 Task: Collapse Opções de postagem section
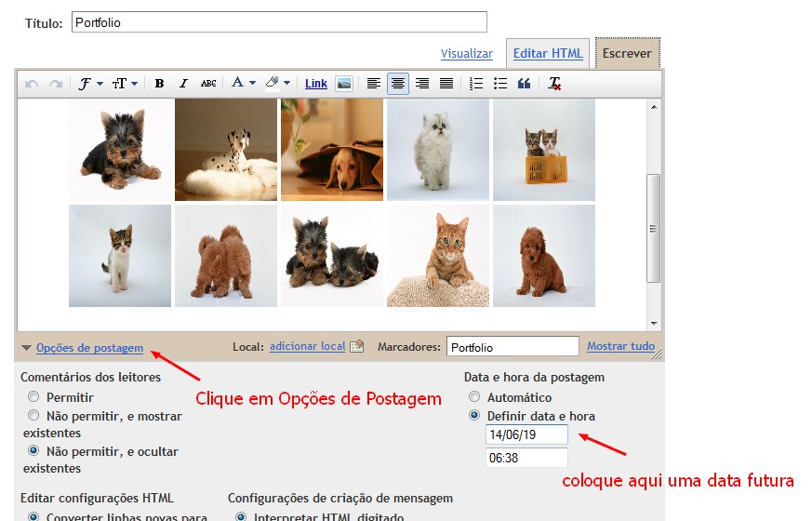pos(89,348)
